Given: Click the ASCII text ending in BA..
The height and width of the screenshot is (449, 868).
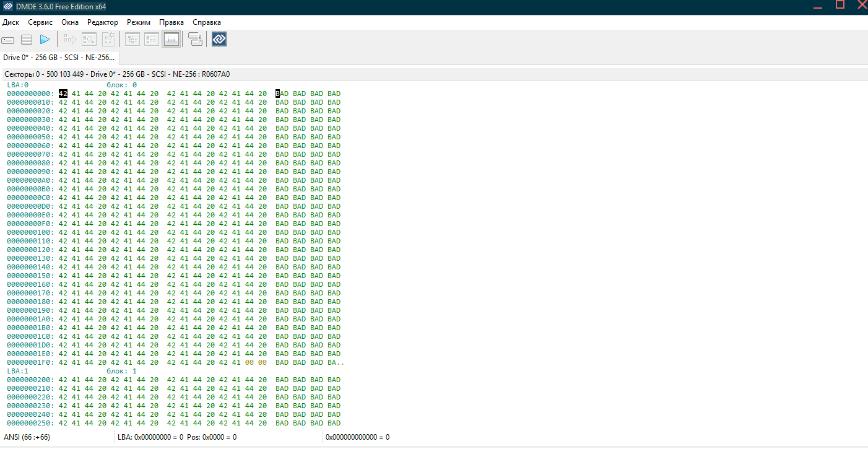Looking at the screenshot, I should pos(310,362).
